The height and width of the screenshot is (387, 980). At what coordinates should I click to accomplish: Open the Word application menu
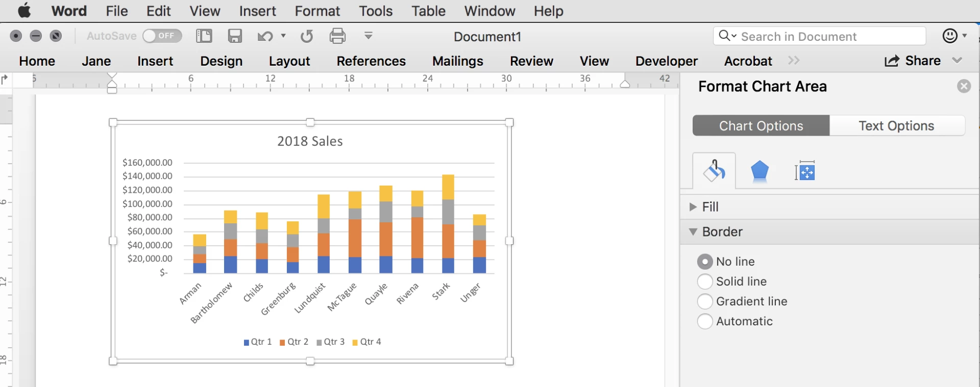coord(69,11)
